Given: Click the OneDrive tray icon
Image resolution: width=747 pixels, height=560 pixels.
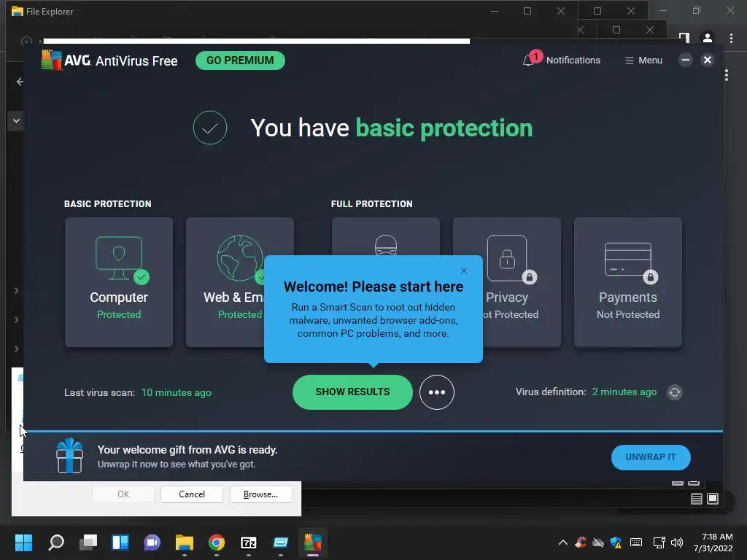Looking at the screenshot, I should (598, 542).
